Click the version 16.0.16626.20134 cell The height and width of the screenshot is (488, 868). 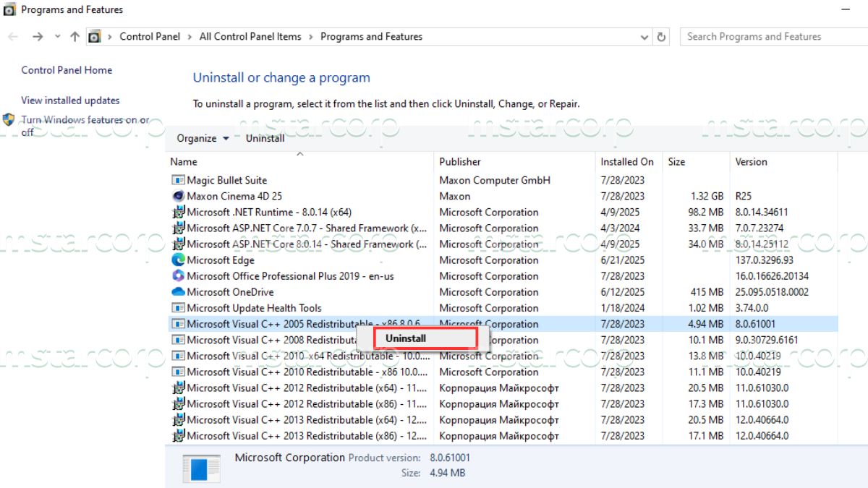click(772, 276)
